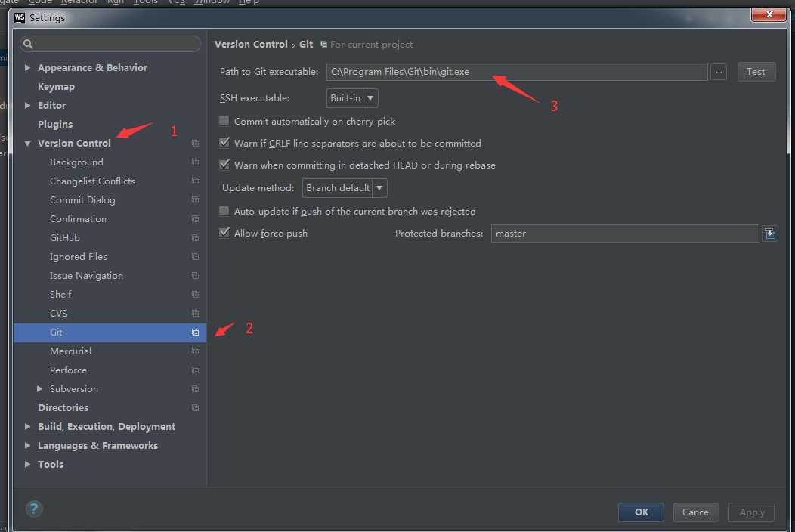The width and height of the screenshot is (795, 532).
Task: Click the Path to Git executable field
Action: pos(517,72)
